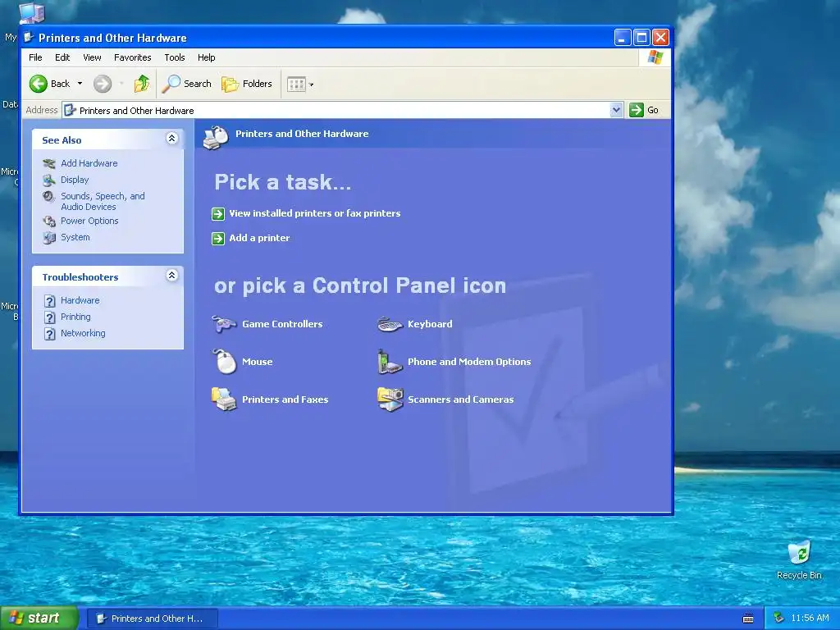The width and height of the screenshot is (840, 630).
Task: Click the Mouse text link
Action: 257,362
